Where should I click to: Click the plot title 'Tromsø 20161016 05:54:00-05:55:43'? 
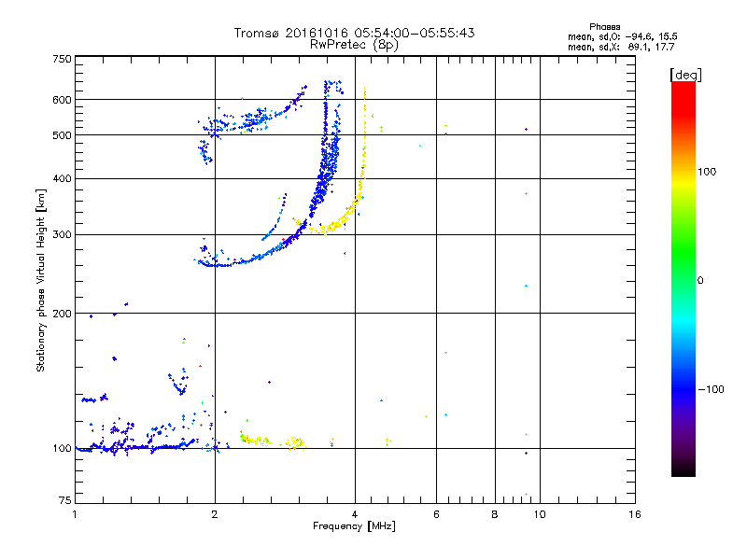point(354,33)
